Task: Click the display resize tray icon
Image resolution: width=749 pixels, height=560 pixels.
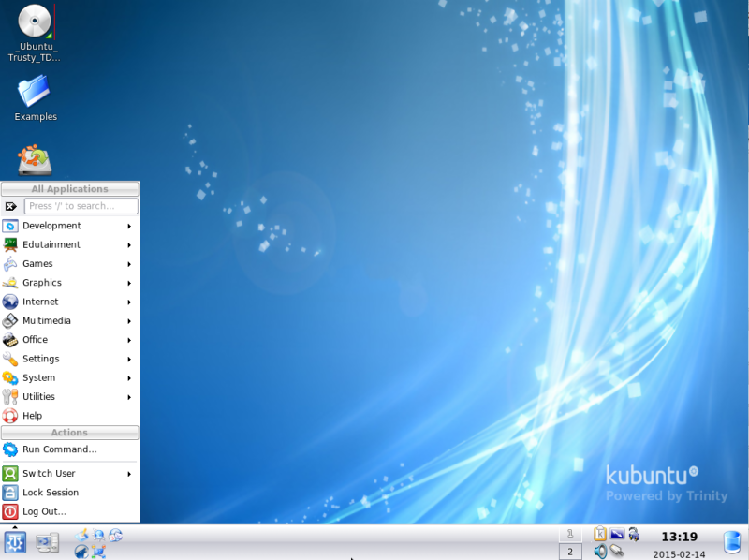Action: click(617, 533)
